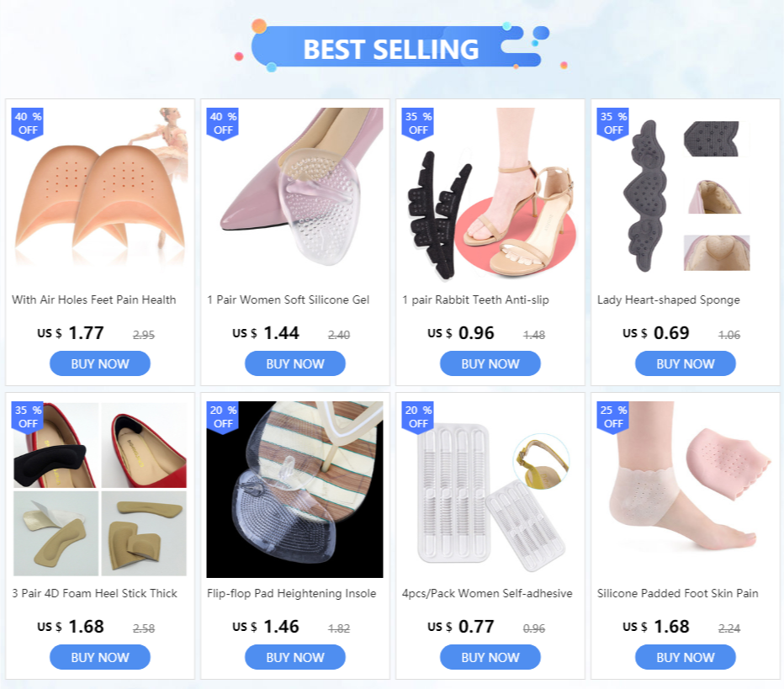Click BUY NOW for Flip-flop Pad Heightening Insole
Viewport: 784px width, 689px height.
pyautogui.click(x=295, y=657)
